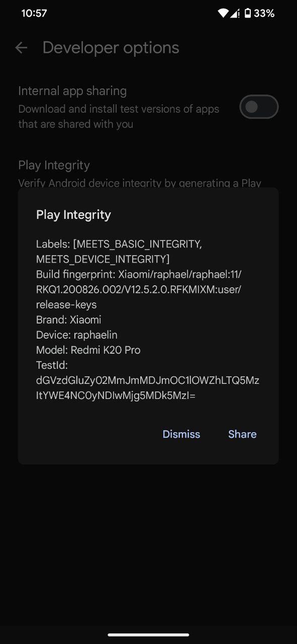This screenshot has height=644, width=297.
Task: Select the Developer options header title
Action: 111,48
